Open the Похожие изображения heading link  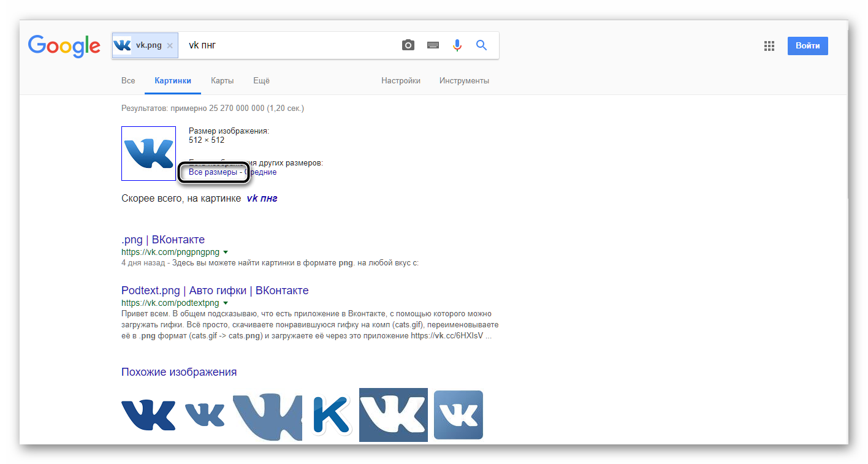click(179, 372)
